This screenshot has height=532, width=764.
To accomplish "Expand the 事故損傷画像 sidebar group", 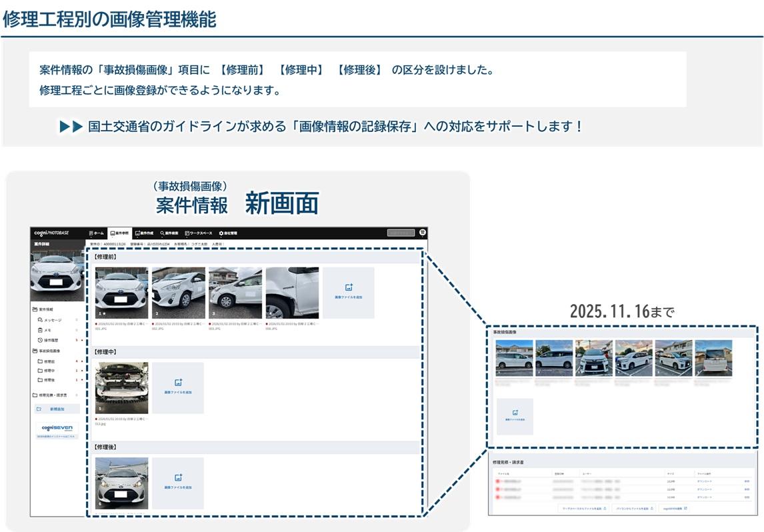I will (47, 351).
